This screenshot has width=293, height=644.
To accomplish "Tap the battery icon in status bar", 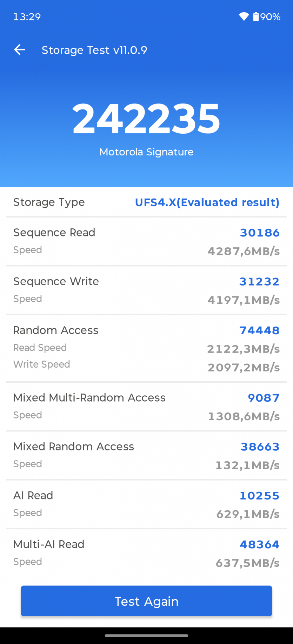I will (x=256, y=16).
